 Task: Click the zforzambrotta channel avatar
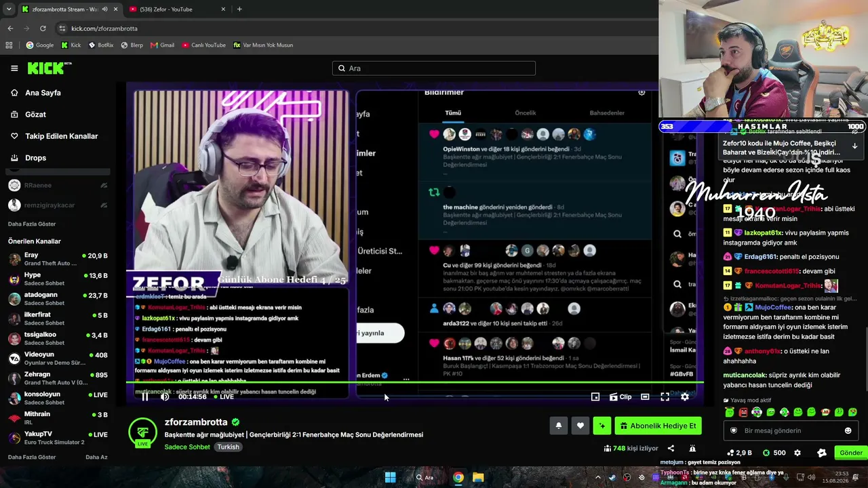142,432
